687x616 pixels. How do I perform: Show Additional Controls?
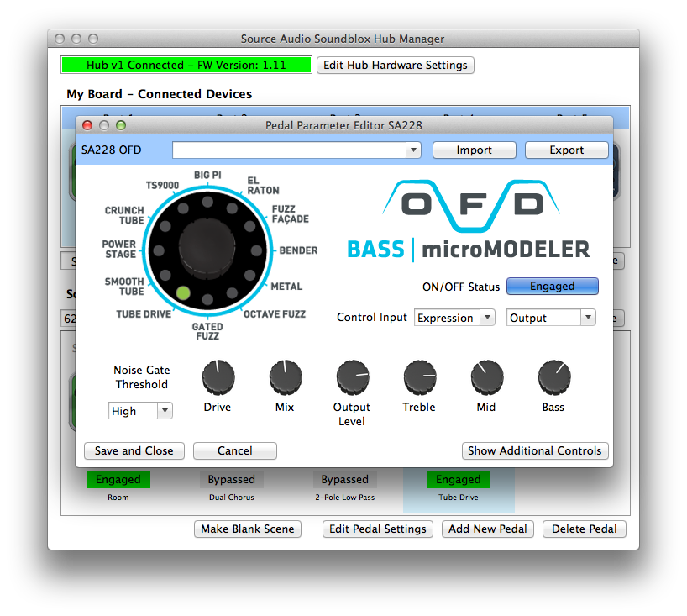(x=535, y=450)
